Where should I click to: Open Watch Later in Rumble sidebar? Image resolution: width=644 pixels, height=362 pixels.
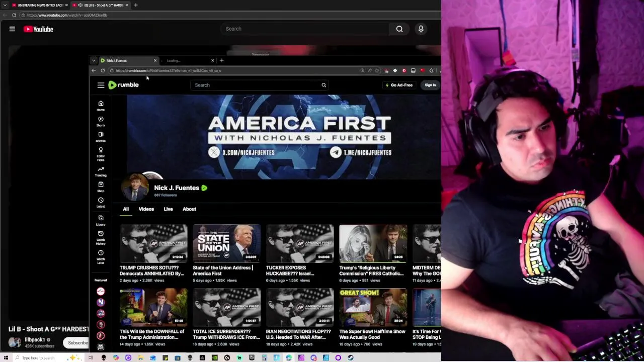tap(101, 257)
